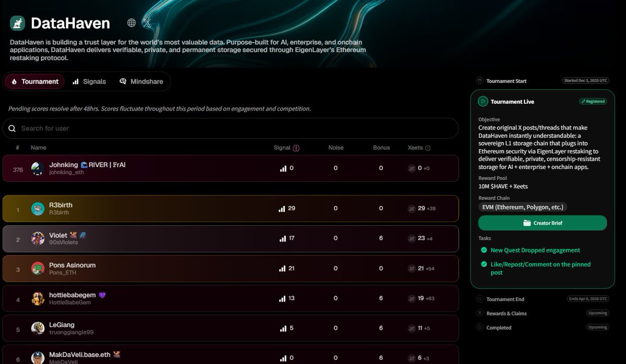626x364 pixels.
Task: Click the Ends Apr 8, 2026 UTC badge
Action: pyautogui.click(x=588, y=299)
